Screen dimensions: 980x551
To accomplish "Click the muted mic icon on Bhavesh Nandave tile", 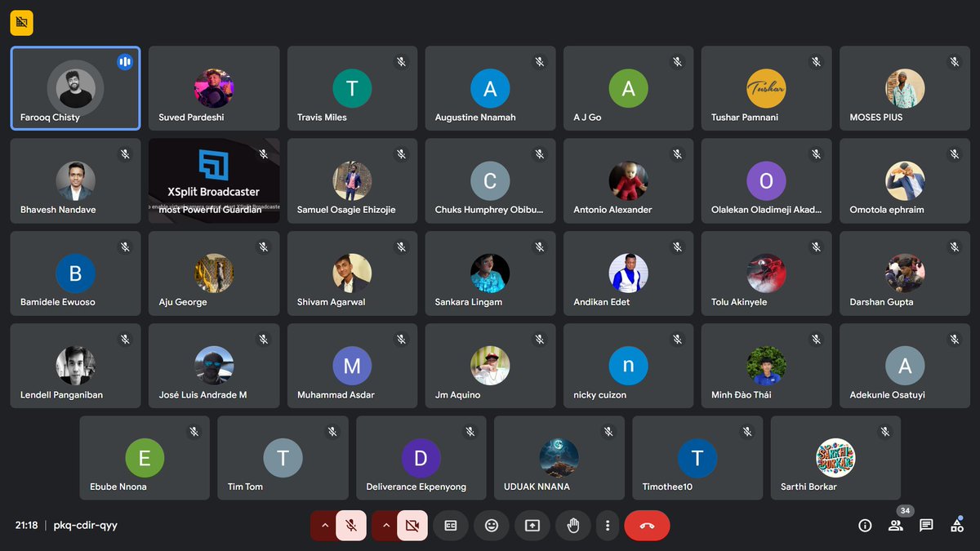I will coord(125,153).
